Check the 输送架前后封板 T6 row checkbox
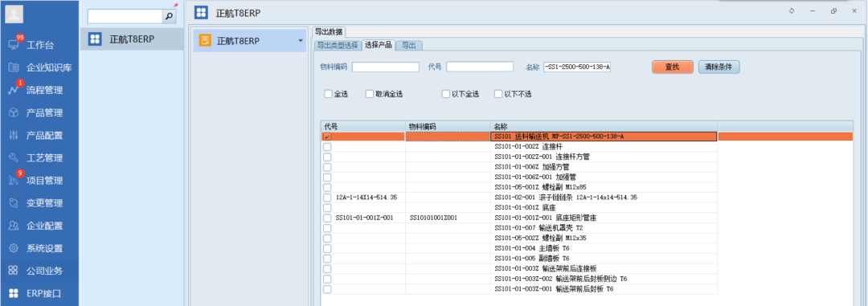 (x=328, y=289)
